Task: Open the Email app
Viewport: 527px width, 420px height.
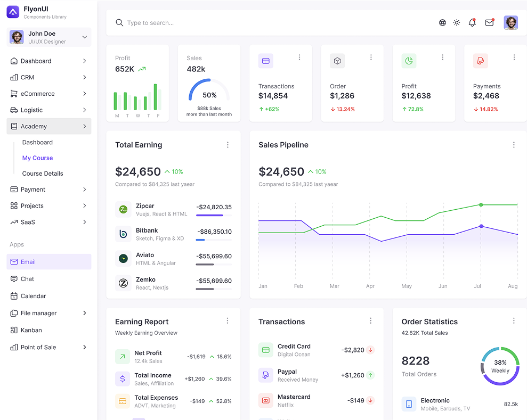Action: coord(48,261)
